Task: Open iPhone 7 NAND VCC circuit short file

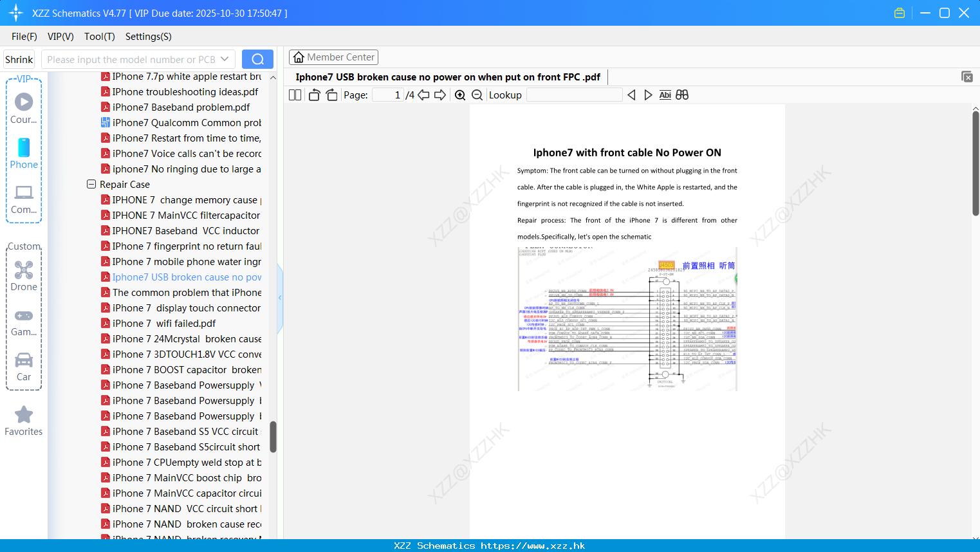Action: click(181, 509)
